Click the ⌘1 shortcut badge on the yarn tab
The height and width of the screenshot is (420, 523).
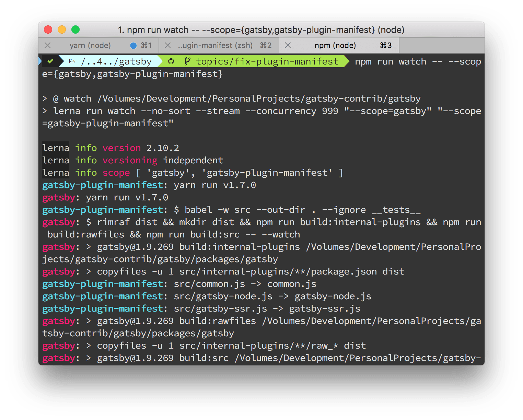tap(147, 45)
